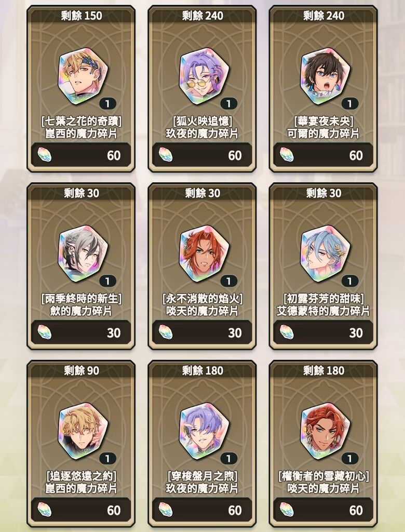Select the 穿梭盤月之煦 玖夜 shard portrait

tap(204, 431)
